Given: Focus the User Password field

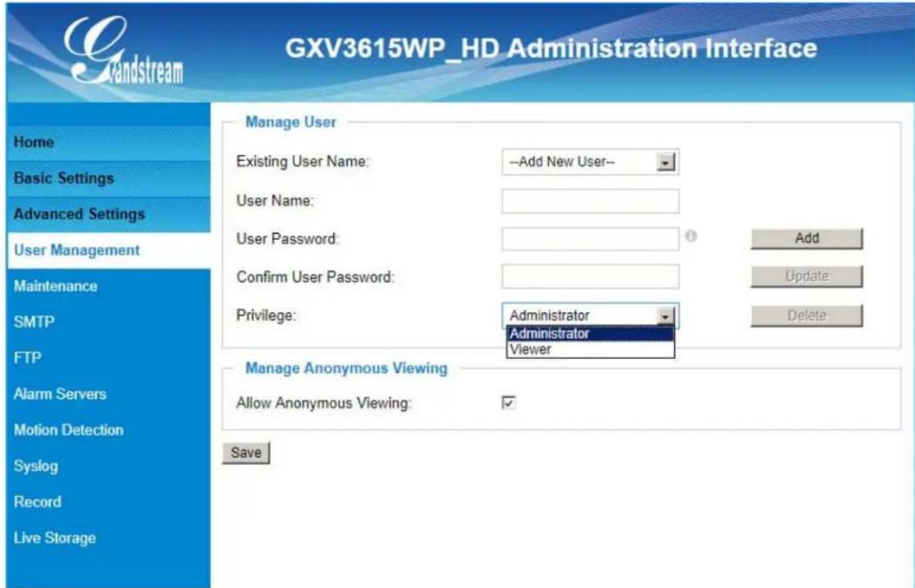Looking at the screenshot, I should [x=590, y=239].
